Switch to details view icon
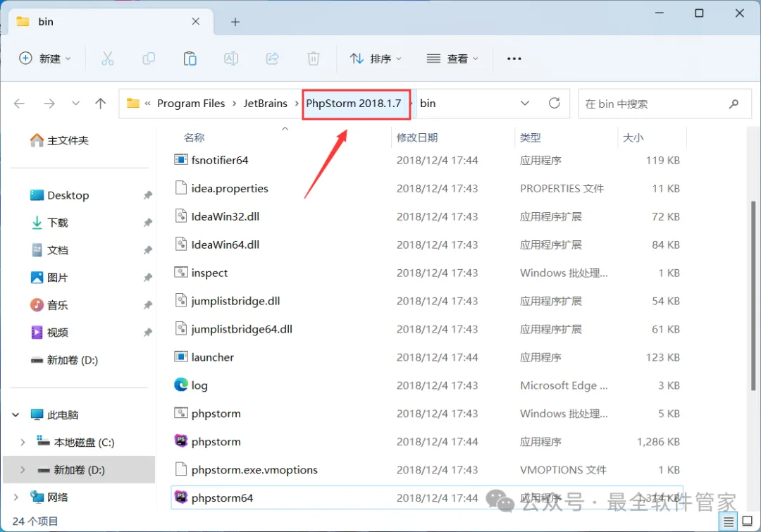The width and height of the screenshot is (761, 532). click(x=728, y=522)
